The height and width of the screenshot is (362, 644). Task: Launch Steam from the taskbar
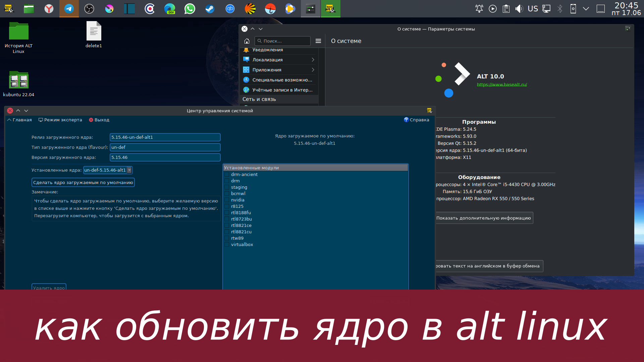(x=210, y=9)
